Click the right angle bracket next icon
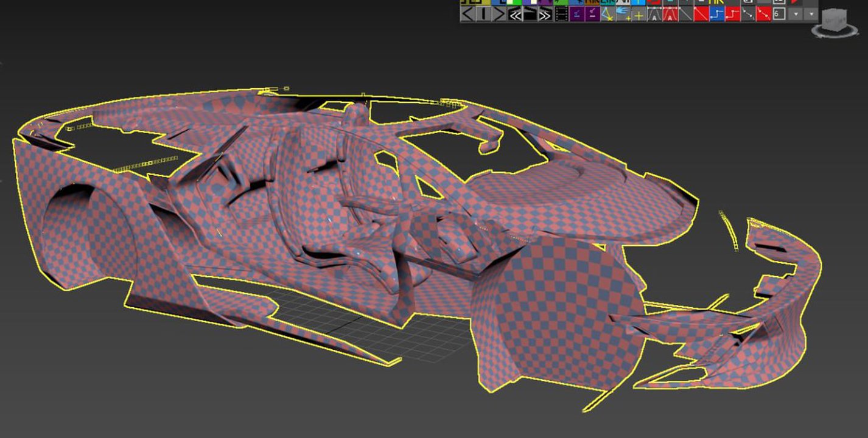The image size is (868, 438). coord(499,15)
